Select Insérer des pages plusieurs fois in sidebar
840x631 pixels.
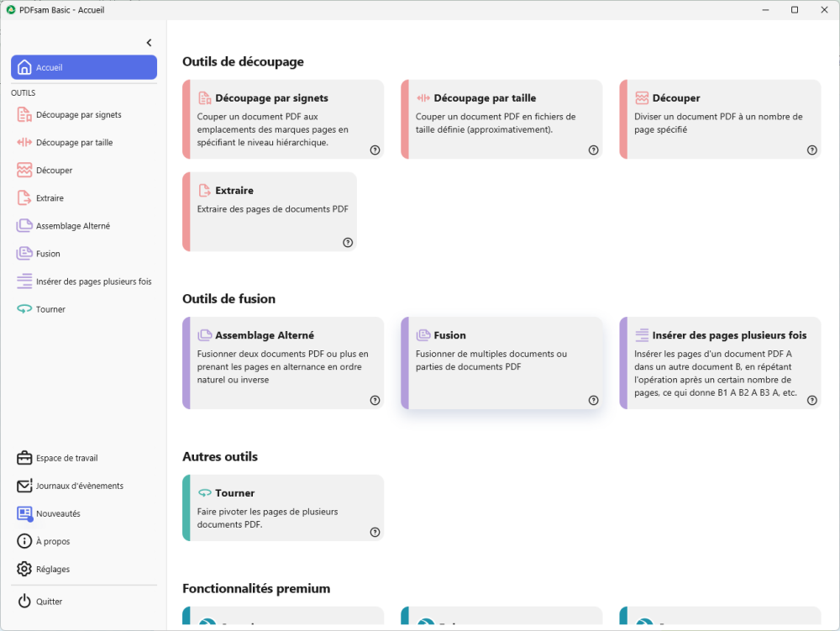[84, 281]
